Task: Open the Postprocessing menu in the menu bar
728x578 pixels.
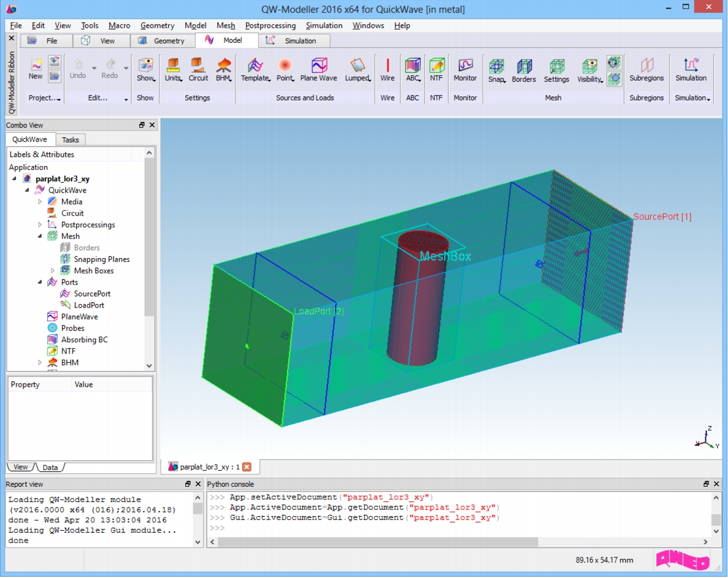Action: pos(270,26)
